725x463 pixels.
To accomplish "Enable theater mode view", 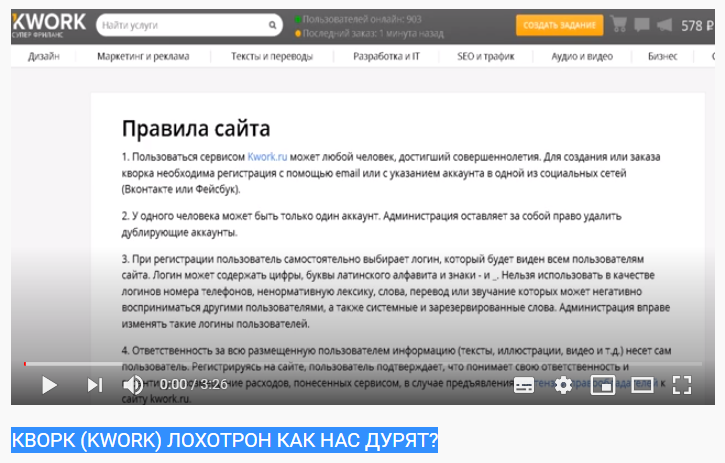I will pos(643,385).
